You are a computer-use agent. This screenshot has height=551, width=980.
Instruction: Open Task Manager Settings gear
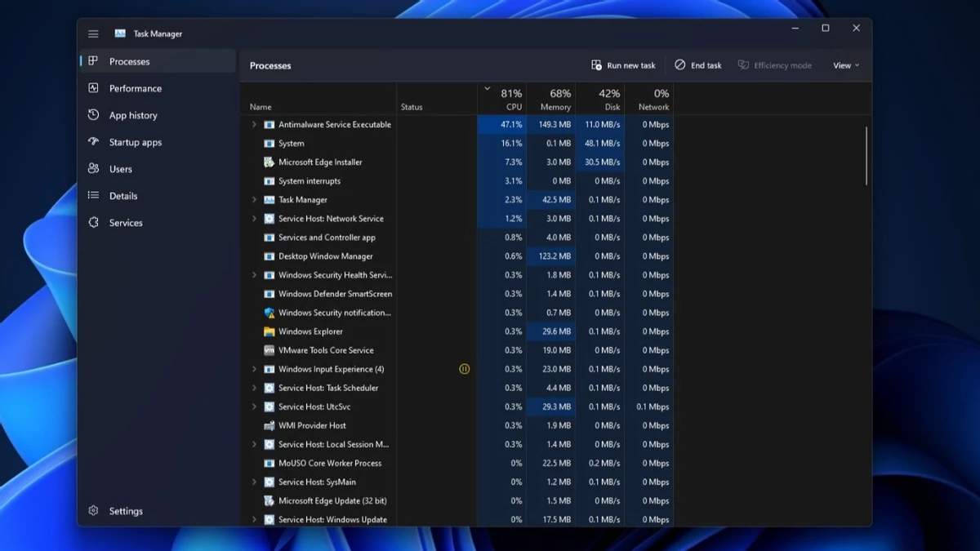click(x=93, y=510)
